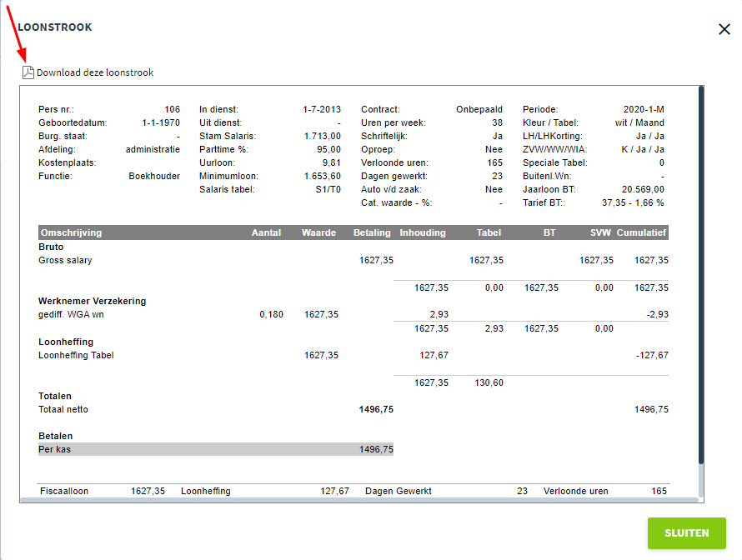
Task: Click the Functie value Boekhouder
Action: click(154, 176)
